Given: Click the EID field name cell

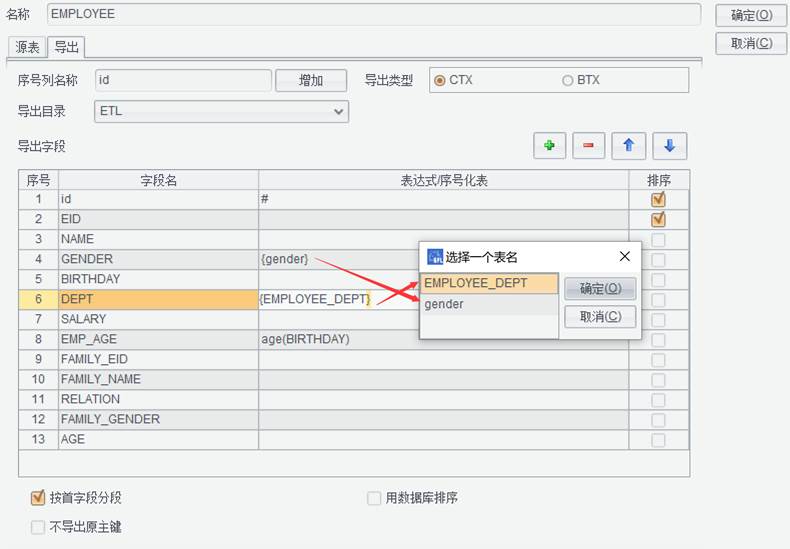Looking at the screenshot, I should pos(158,220).
